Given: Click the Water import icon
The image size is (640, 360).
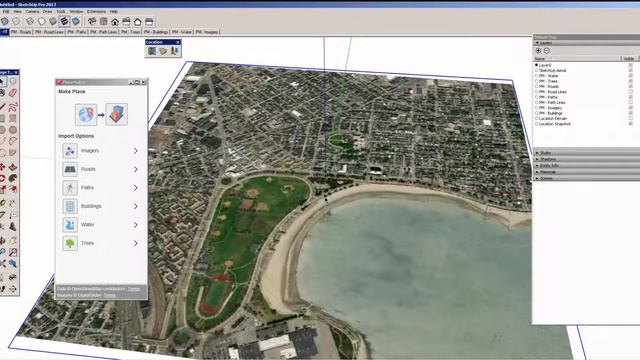Looking at the screenshot, I should pos(70,224).
